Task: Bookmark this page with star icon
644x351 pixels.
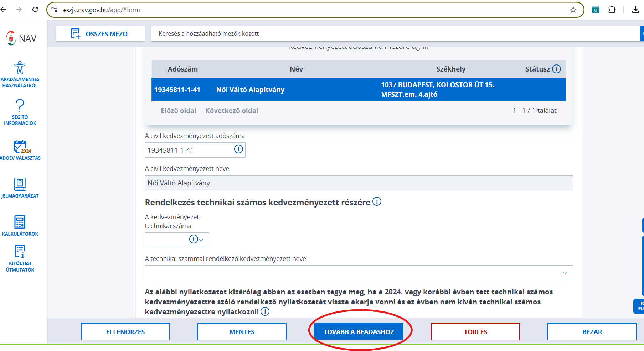Action: click(x=573, y=10)
